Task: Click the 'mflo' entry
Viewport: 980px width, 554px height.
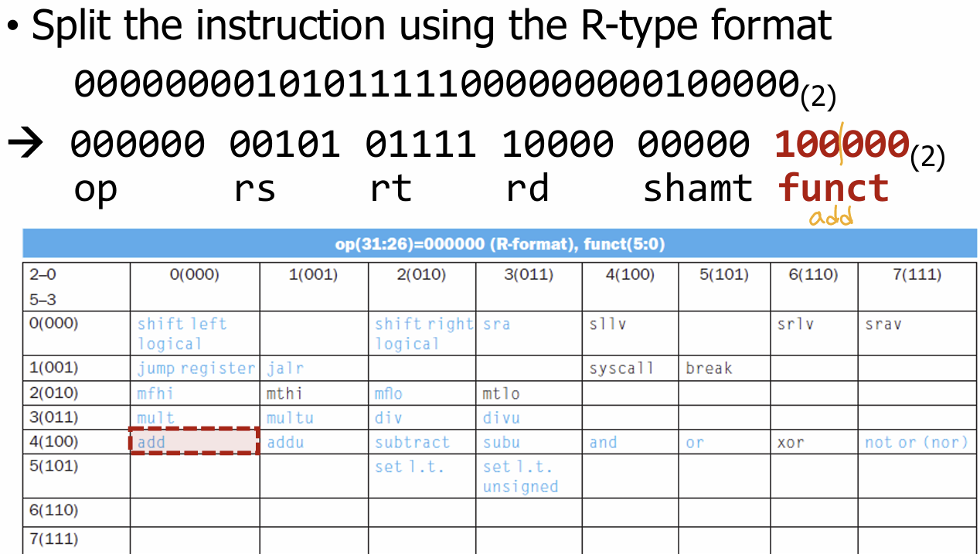Action: [x=389, y=393]
